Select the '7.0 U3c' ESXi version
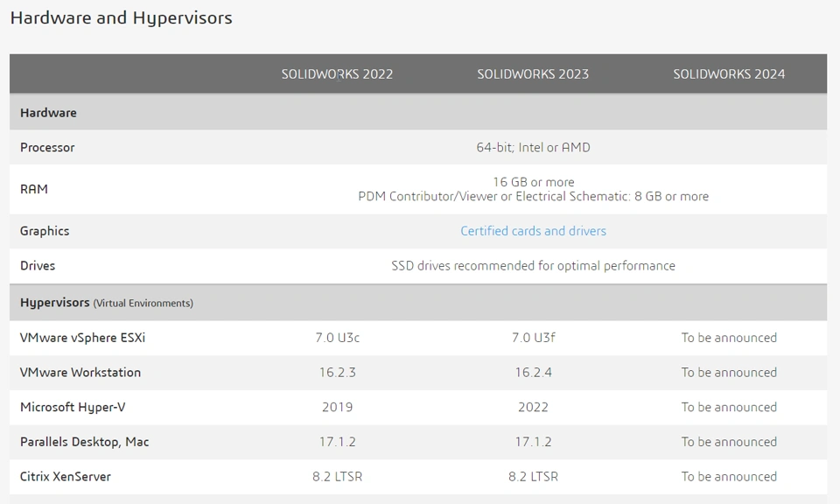 [x=337, y=338]
